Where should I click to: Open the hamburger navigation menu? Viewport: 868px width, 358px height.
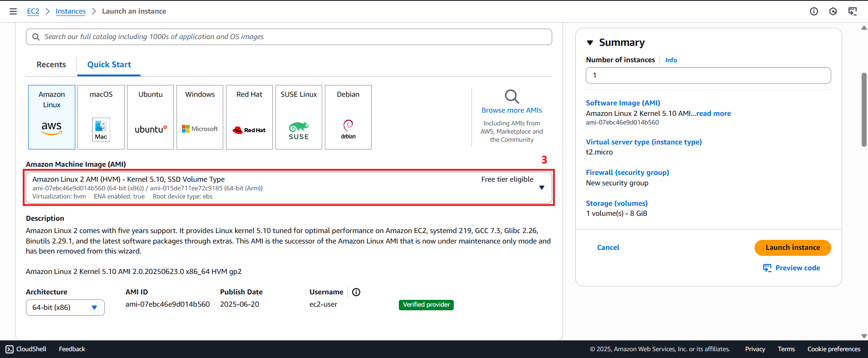pos(13,11)
